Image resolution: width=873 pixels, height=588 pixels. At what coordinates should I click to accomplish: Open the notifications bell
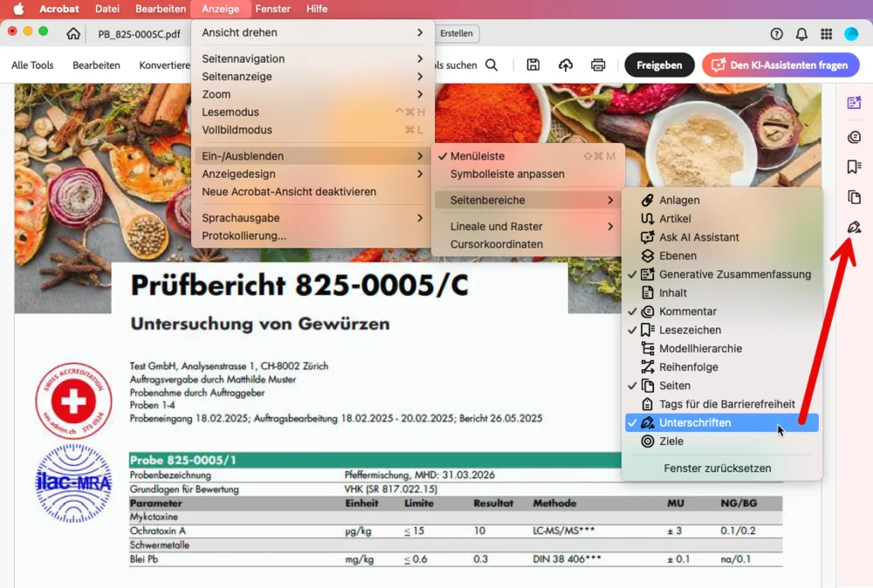click(x=801, y=34)
